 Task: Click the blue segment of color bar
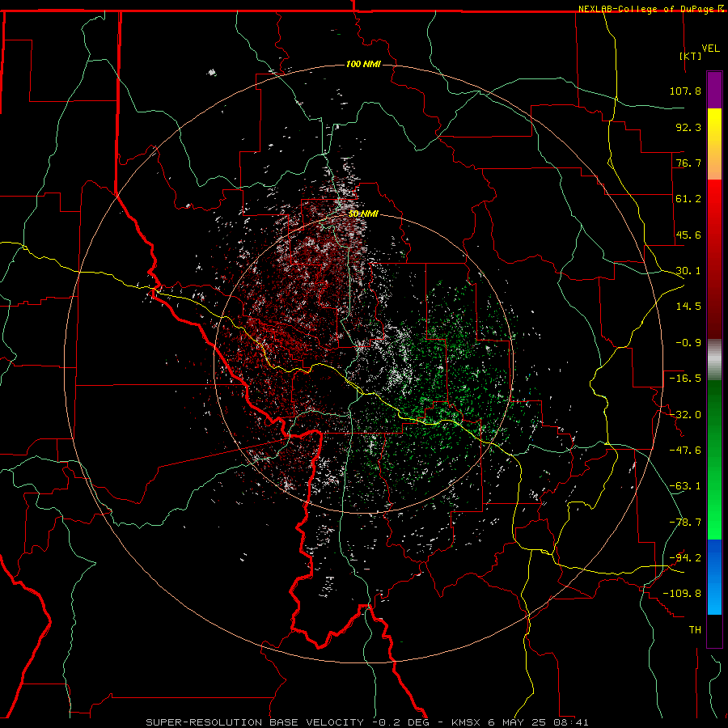pos(714,577)
